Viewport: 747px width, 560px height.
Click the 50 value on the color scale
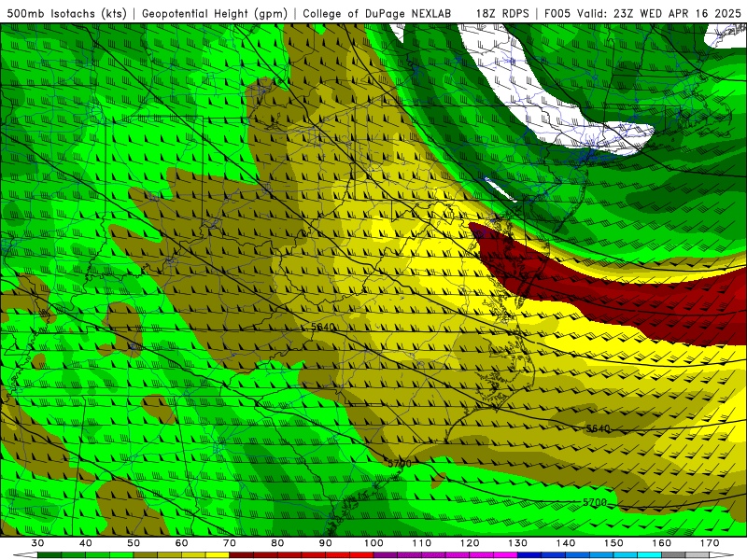[x=134, y=543]
